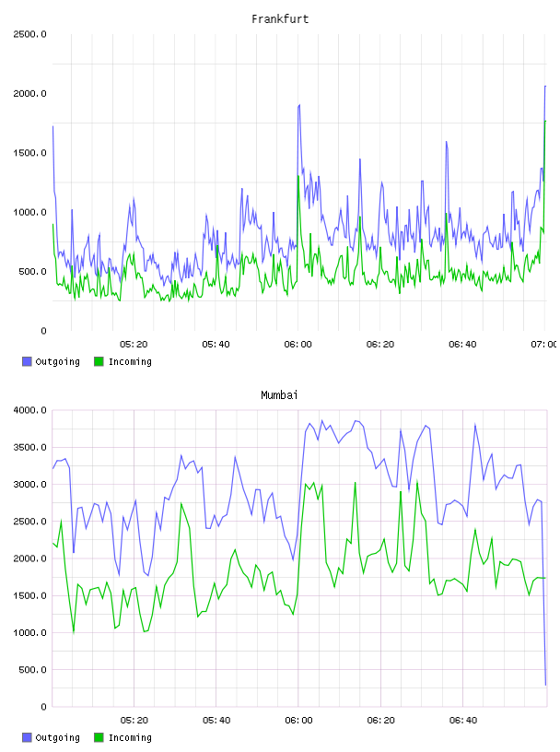
Task: Click Frankfurt y-axis label 2500.0
Action: click(29, 34)
